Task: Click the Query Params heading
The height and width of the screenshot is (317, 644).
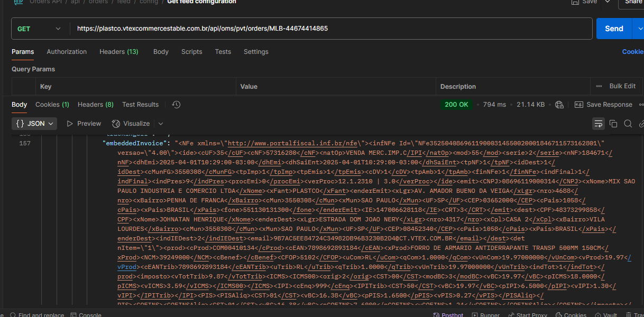Action: pyautogui.click(x=33, y=69)
